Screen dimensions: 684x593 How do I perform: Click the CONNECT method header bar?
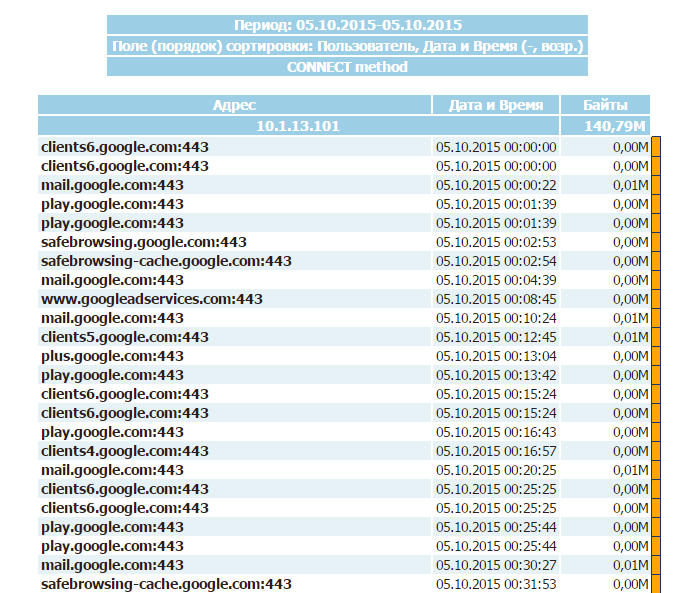click(347, 67)
